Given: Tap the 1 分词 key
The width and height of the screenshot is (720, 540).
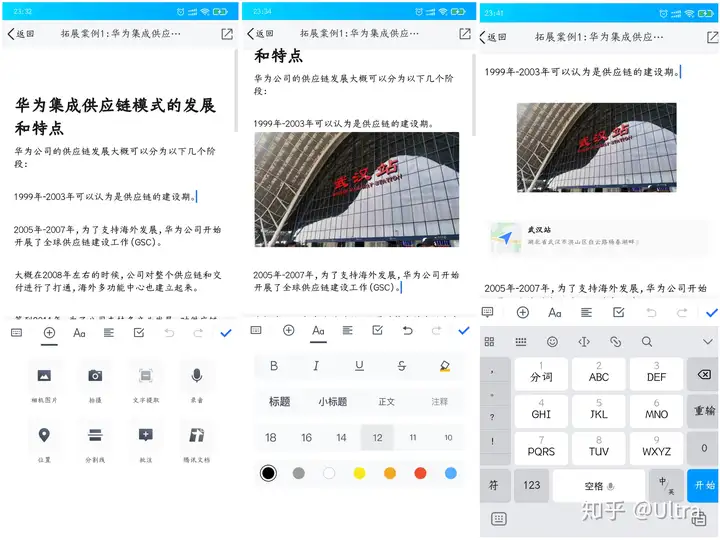Looking at the screenshot, I should pyautogui.click(x=541, y=373).
